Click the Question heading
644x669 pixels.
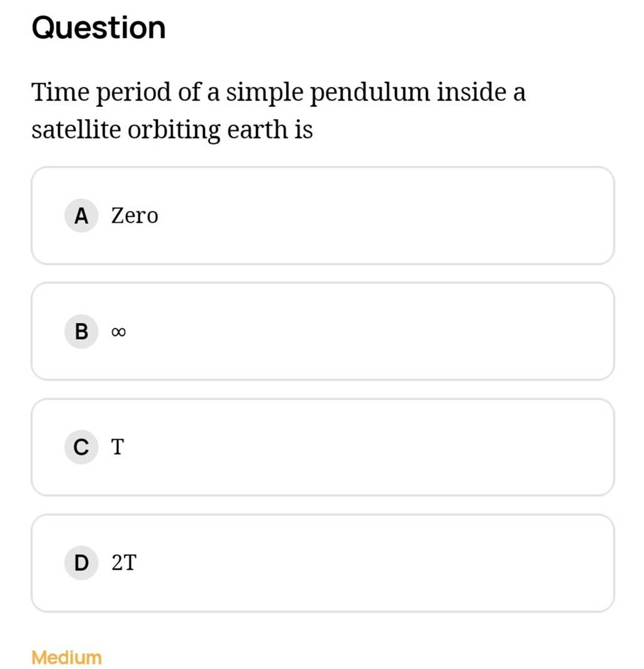click(97, 26)
